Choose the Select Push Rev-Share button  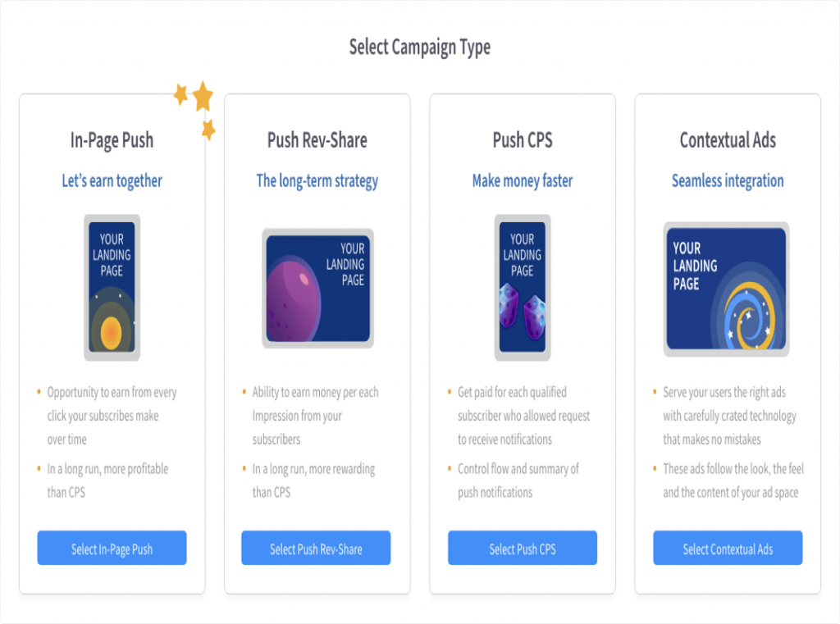coord(316,549)
